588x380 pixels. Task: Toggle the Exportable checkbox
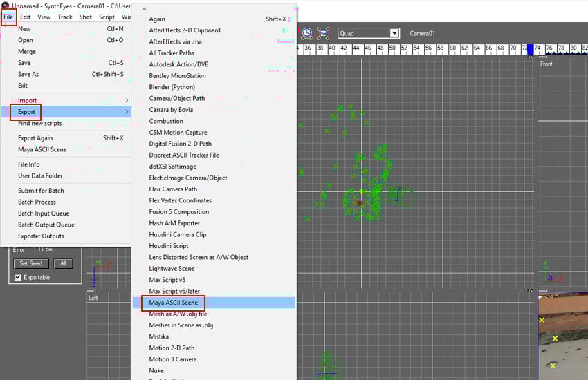coord(17,278)
